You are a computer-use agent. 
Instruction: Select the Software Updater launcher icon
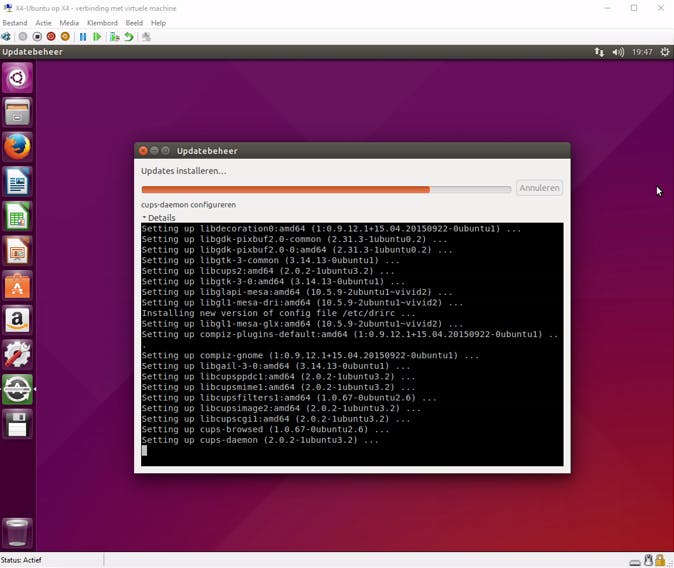coord(17,389)
